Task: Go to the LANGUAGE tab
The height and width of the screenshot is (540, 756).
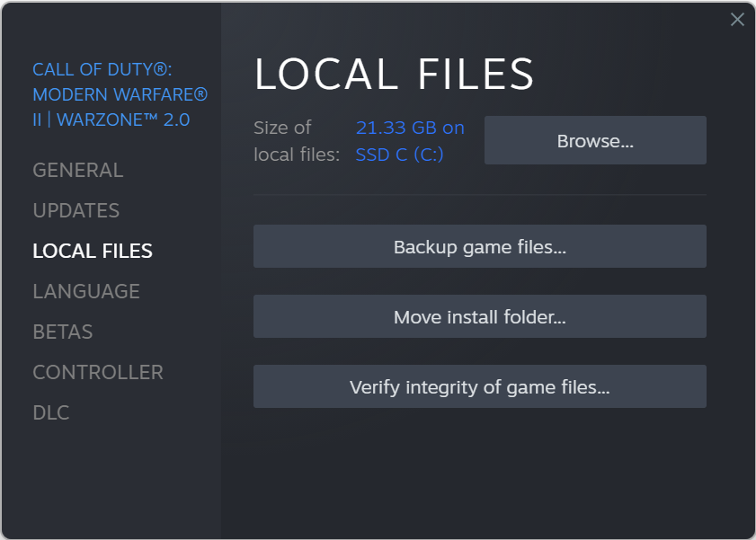Action: click(x=86, y=291)
